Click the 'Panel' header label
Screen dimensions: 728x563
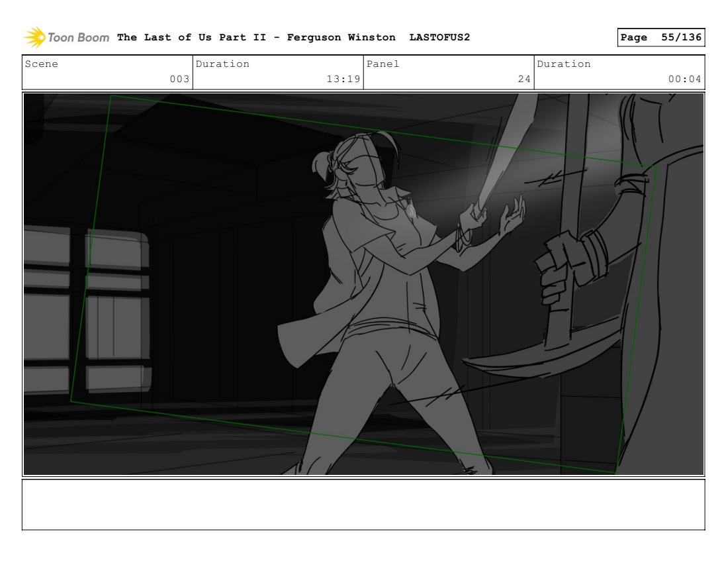383,64
